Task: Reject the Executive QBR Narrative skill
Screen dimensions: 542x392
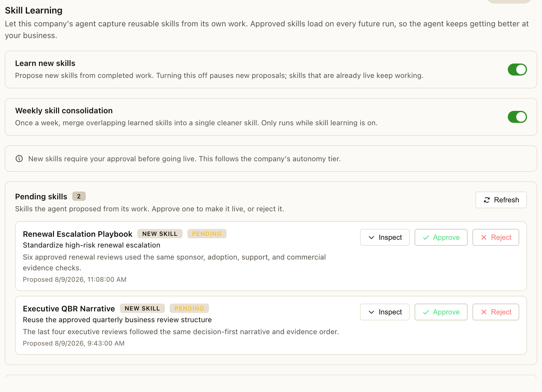Action: click(496, 312)
